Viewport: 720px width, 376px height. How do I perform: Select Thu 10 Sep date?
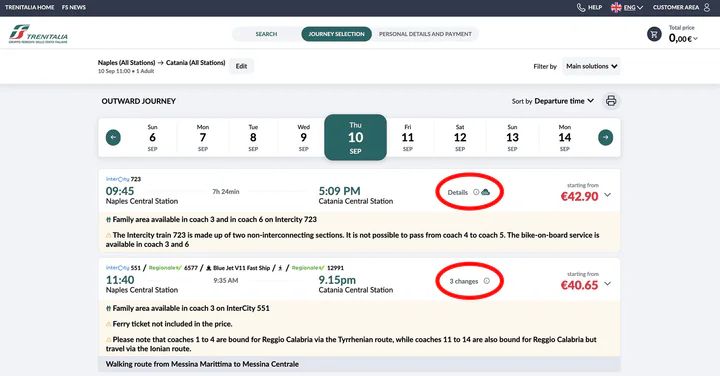[355, 137]
